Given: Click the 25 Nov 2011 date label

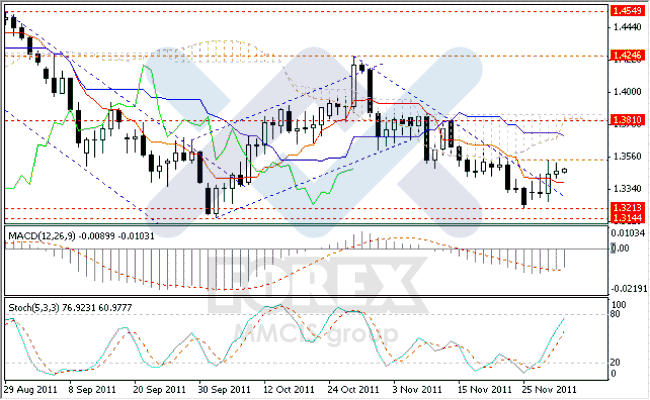Looking at the screenshot, I should tap(549, 390).
